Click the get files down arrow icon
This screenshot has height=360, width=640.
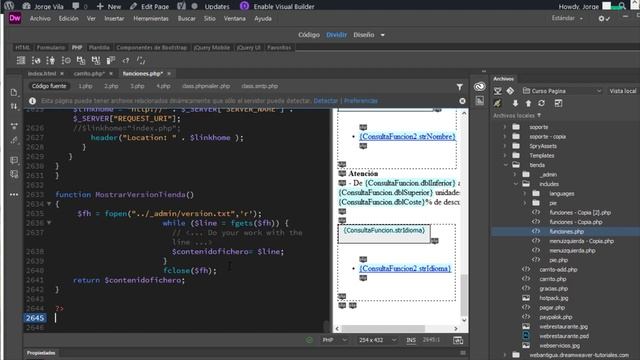[515, 103]
